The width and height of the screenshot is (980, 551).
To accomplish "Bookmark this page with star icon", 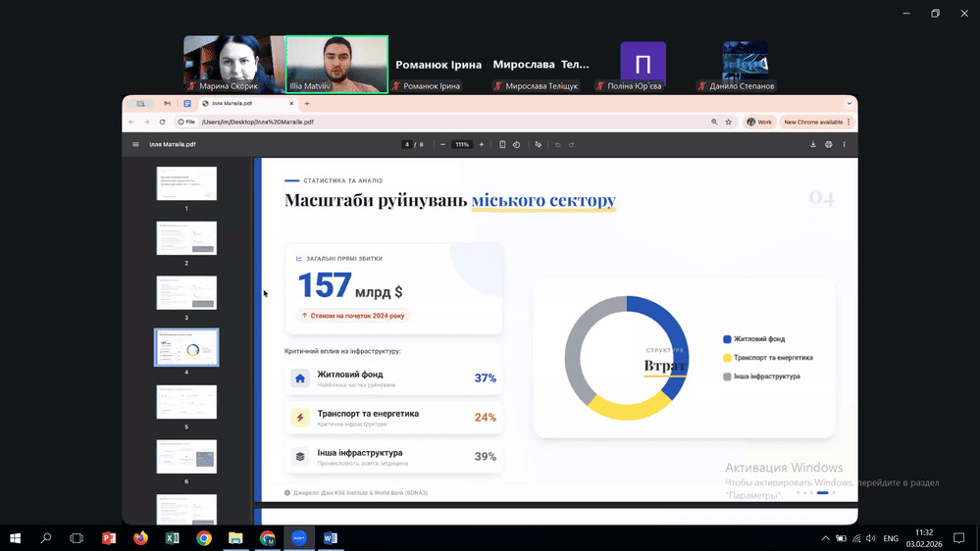I will pos(728,123).
